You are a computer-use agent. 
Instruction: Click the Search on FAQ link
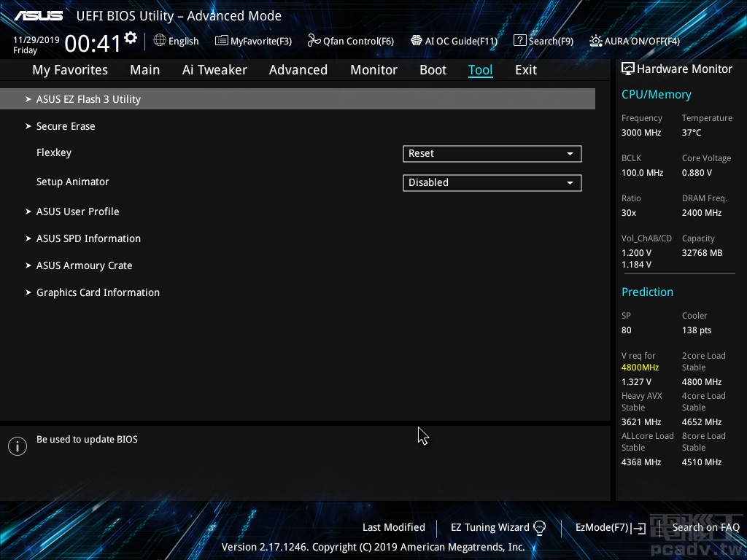pos(705,528)
